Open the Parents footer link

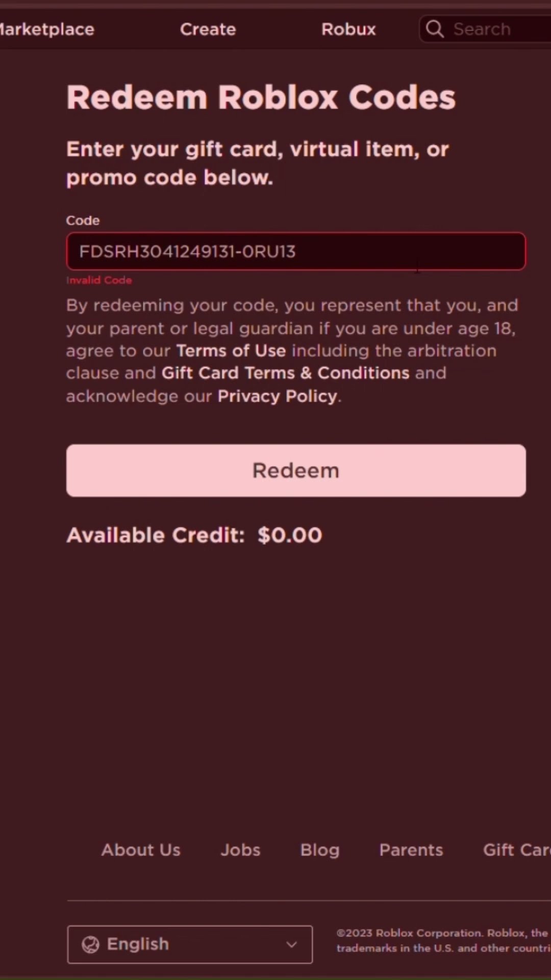coord(411,850)
